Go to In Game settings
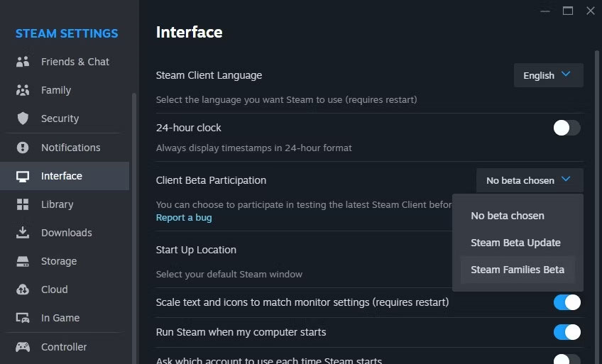602x364 pixels. [60, 318]
